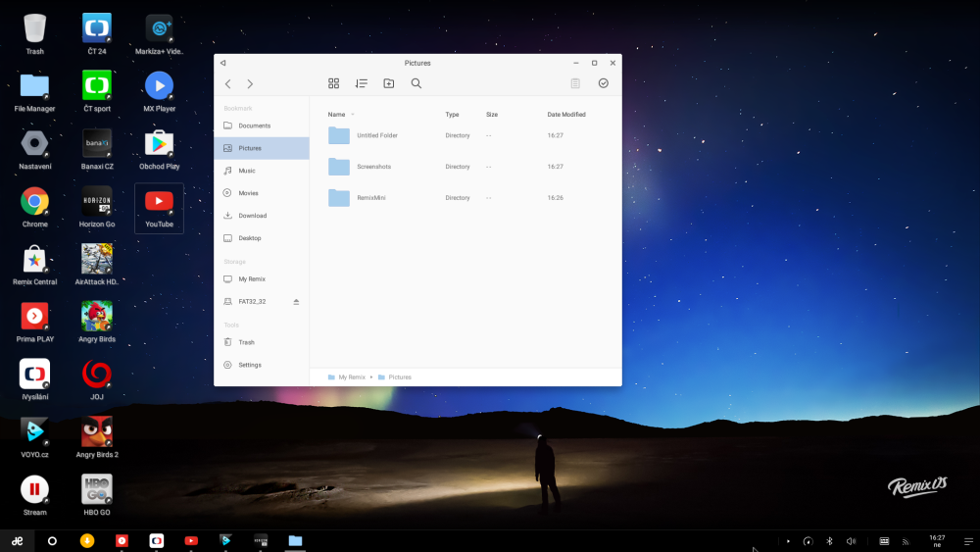Launch AirAttack HD game icon
The height and width of the screenshot is (552, 980).
[x=97, y=265]
